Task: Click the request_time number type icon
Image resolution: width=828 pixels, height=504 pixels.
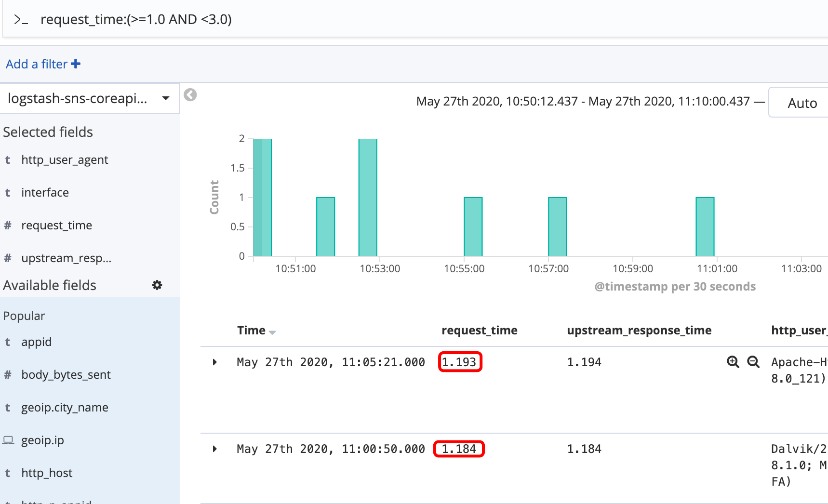Action: click(x=8, y=225)
